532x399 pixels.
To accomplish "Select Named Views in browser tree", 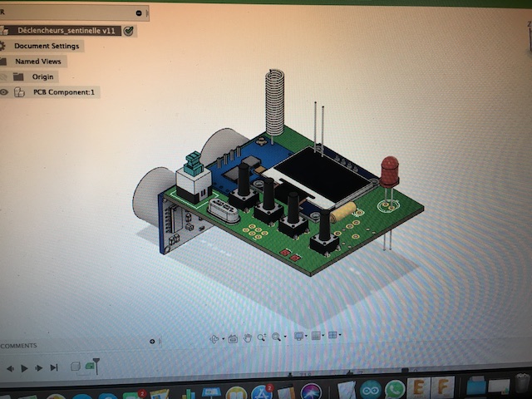I will (38, 62).
